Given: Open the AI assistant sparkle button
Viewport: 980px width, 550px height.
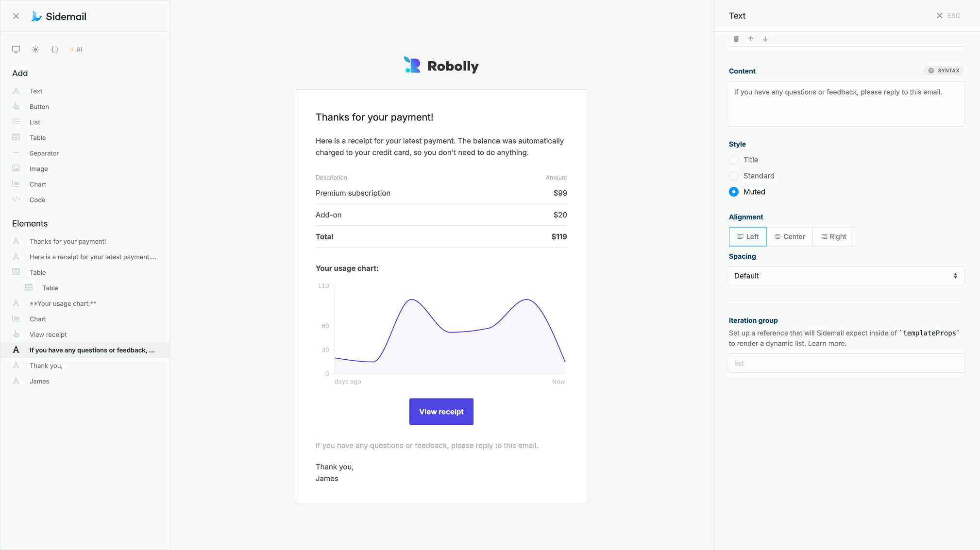Looking at the screenshot, I should pos(76,50).
